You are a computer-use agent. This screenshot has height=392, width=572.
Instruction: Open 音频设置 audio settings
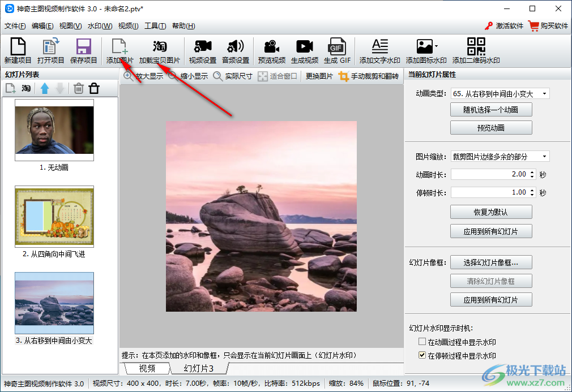(x=235, y=51)
